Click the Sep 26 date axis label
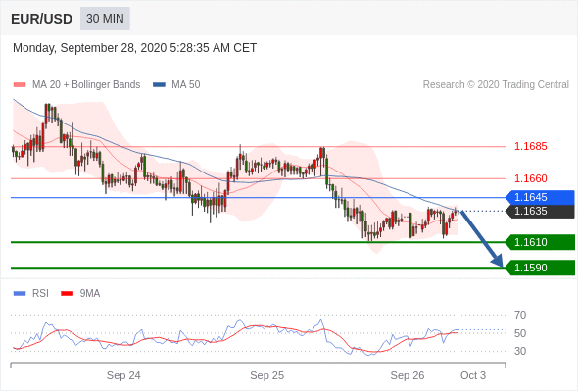 click(408, 375)
